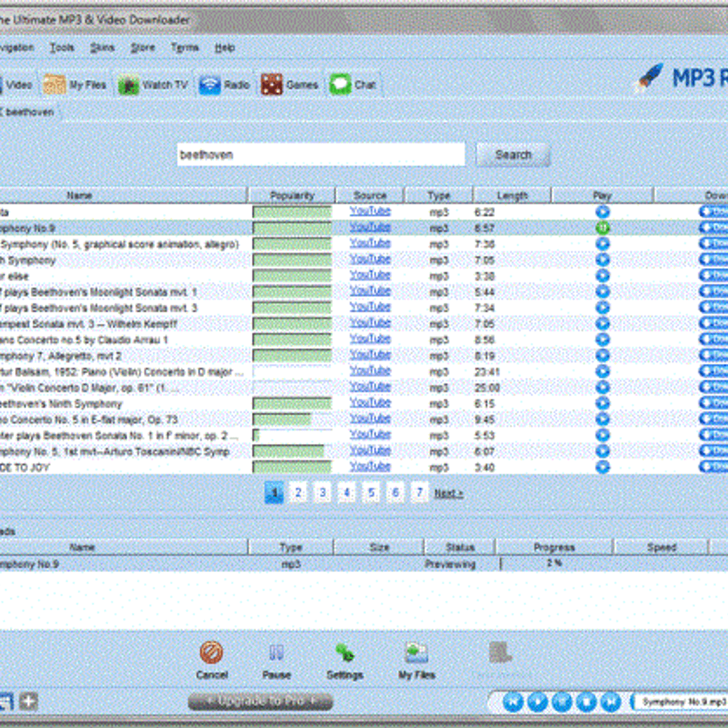The height and width of the screenshot is (728, 728).
Task: Download the ODE TO JOY track
Action: click(713, 467)
